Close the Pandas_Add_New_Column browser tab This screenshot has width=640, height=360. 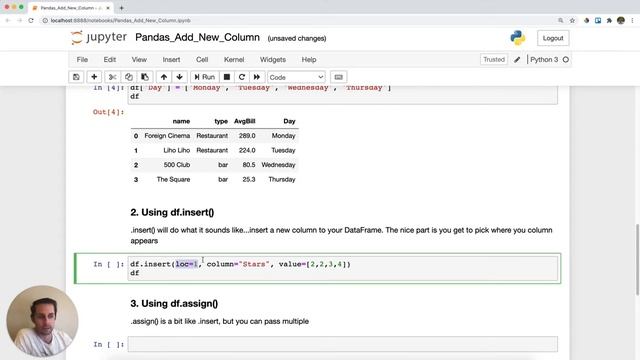[108, 8]
